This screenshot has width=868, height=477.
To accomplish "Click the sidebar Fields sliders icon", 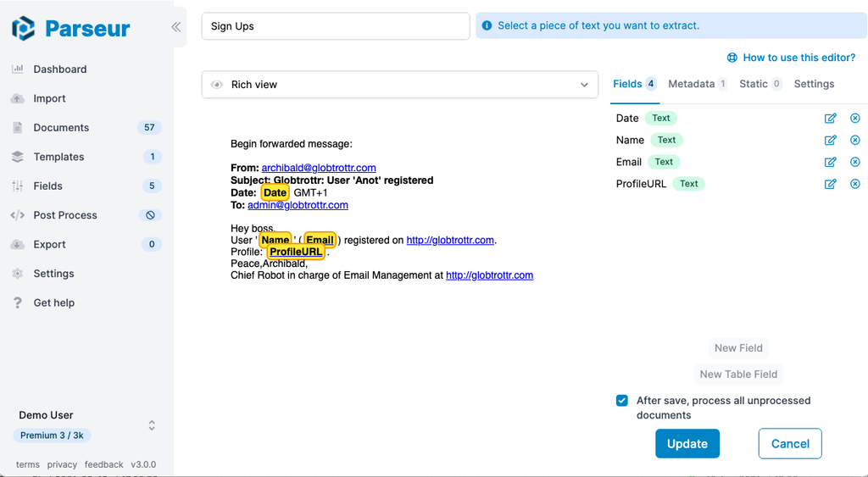I will (18, 186).
